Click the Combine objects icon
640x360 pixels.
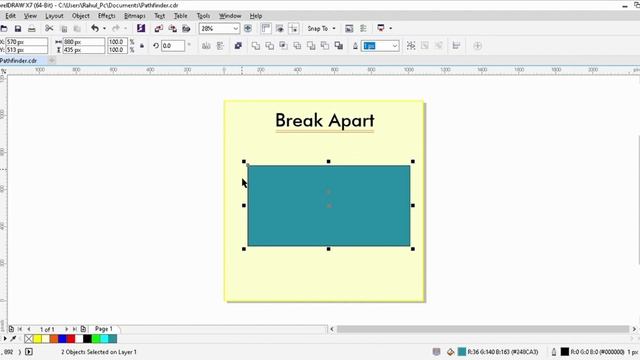coord(238,46)
